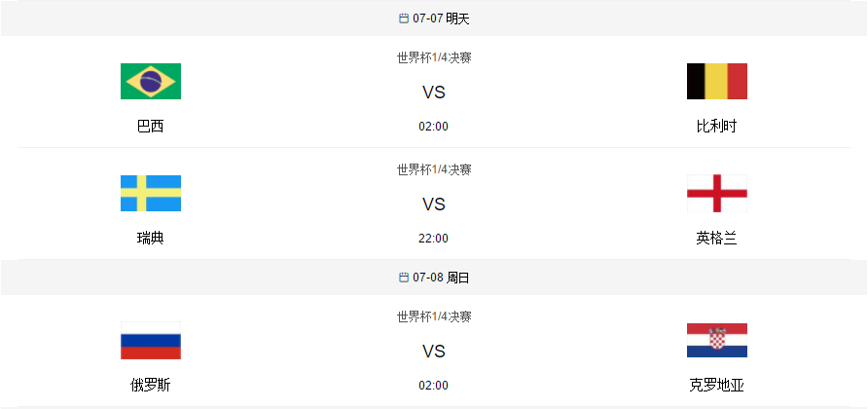
Task: Open the 比利时 team name link
Action: click(x=716, y=127)
